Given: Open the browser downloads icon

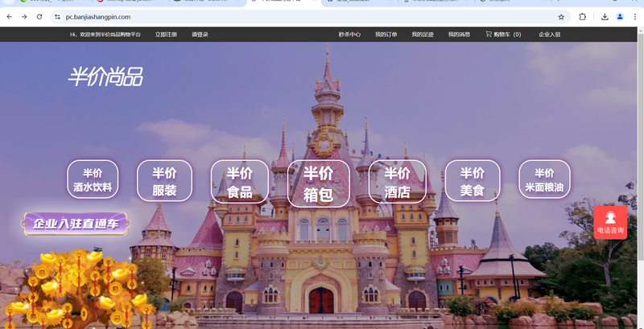Looking at the screenshot, I should [x=605, y=17].
